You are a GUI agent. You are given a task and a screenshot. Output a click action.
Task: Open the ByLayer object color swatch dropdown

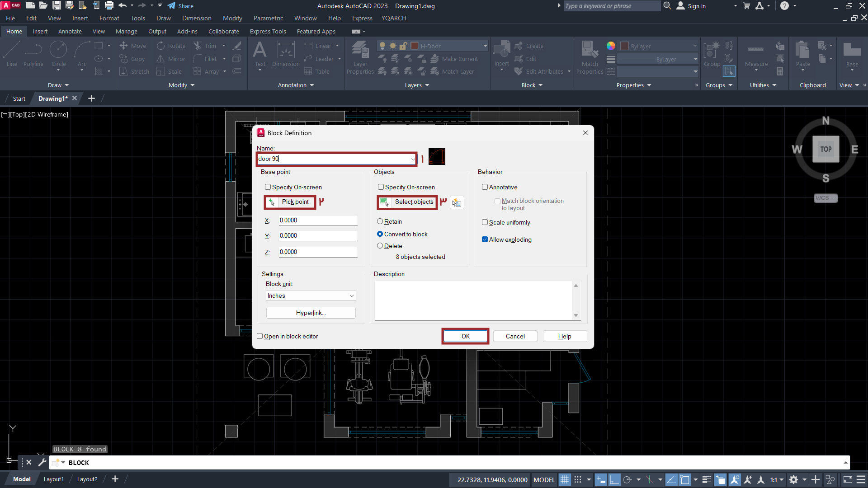[695, 46]
